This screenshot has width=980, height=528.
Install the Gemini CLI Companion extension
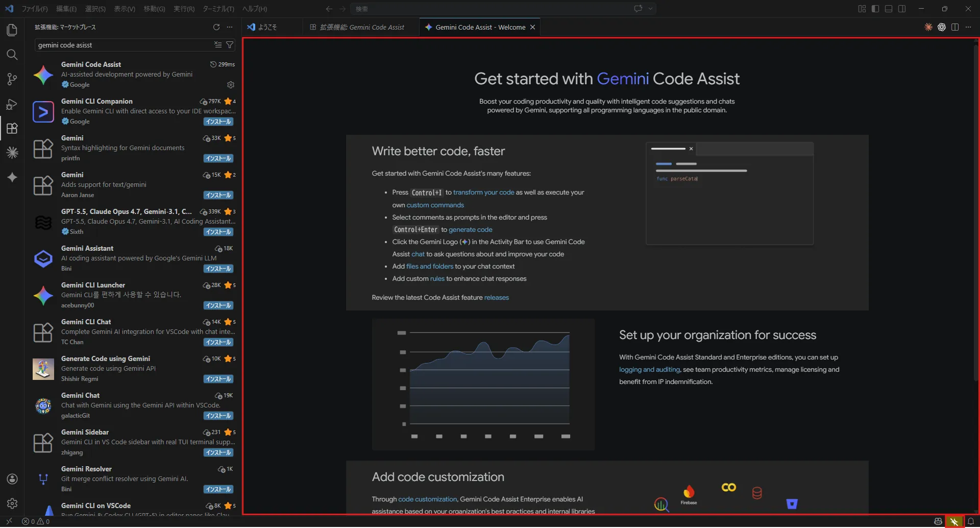click(x=218, y=122)
